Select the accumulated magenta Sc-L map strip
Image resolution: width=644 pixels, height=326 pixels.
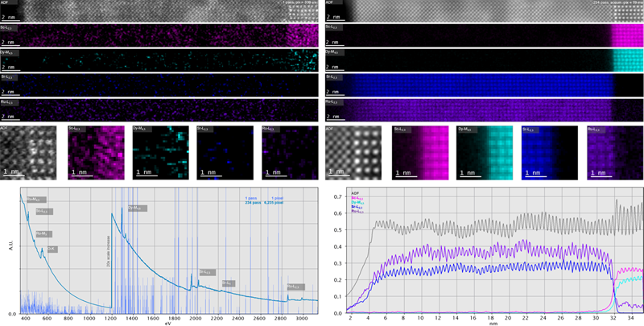(485, 35)
